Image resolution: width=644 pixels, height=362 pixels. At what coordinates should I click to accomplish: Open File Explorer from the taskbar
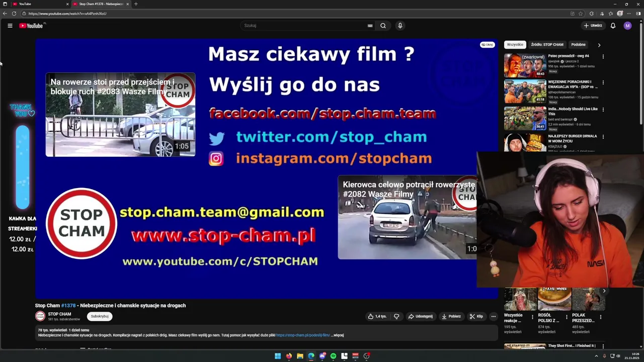tap(300, 356)
